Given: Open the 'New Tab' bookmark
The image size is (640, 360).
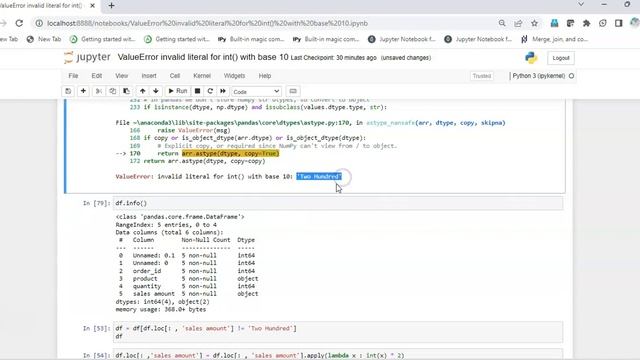Looking at the screenshot, I should pyautogui.click(x=44, y=39).
